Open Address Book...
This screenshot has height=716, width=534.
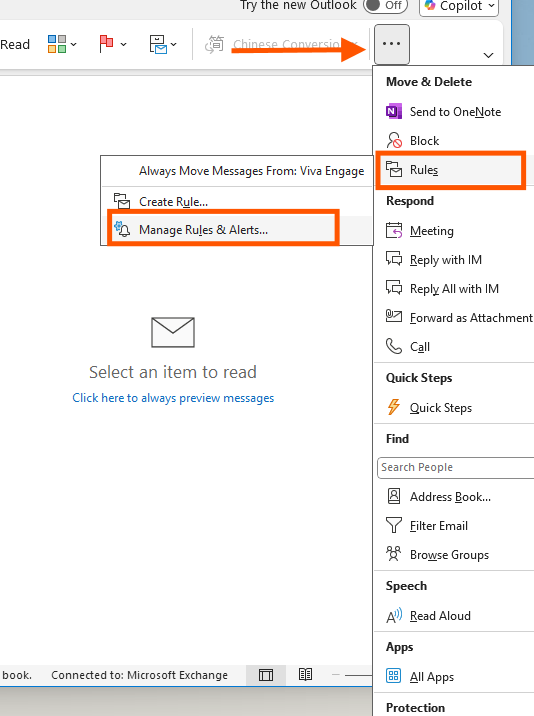[x=454, y=496]
